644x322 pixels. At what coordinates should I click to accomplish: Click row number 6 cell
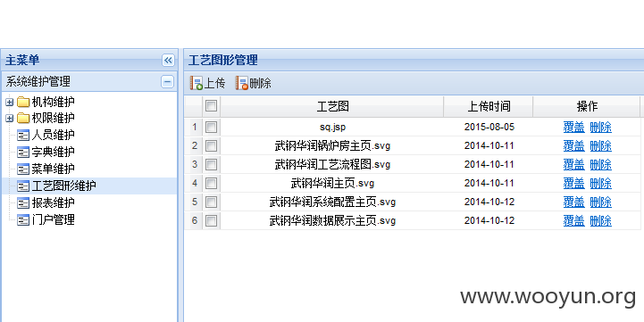coord(194,220)
